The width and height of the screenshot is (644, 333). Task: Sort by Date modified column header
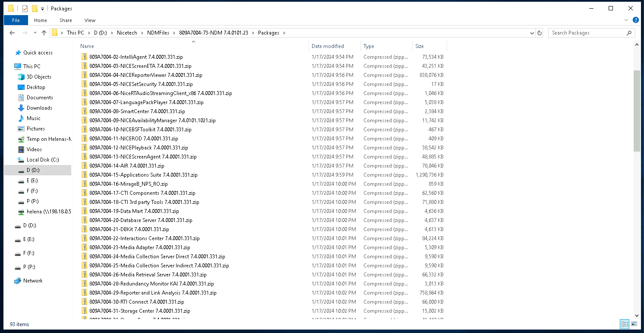(328, 46)
